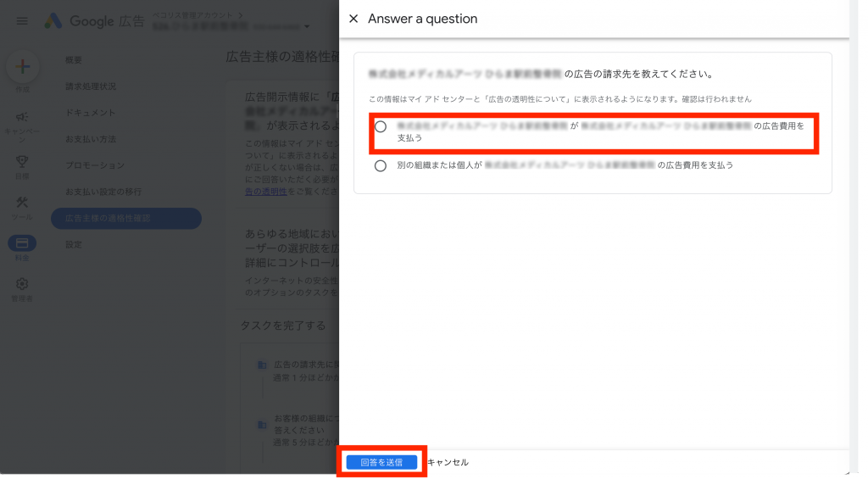Open the Admin gear icon
Viewport: 868px width, 479px height.
click(x=22, y=284)
